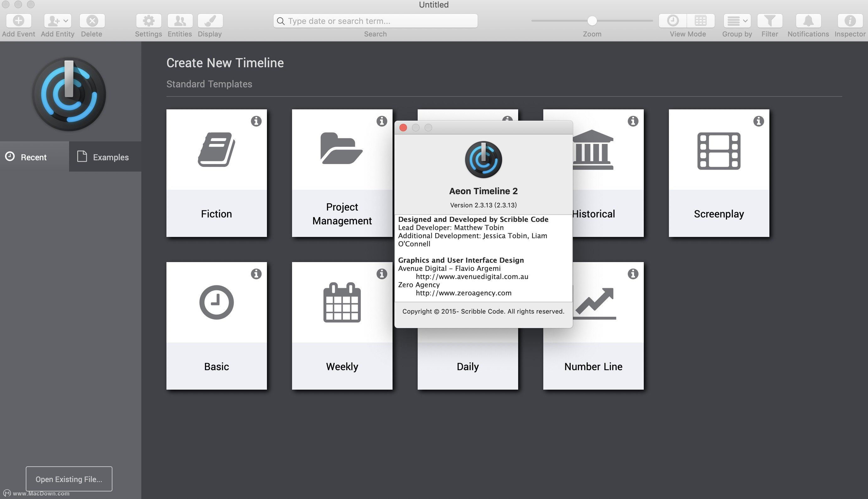
Task: Open the Filter funnel icon
Action: click(x=769, y=21)
